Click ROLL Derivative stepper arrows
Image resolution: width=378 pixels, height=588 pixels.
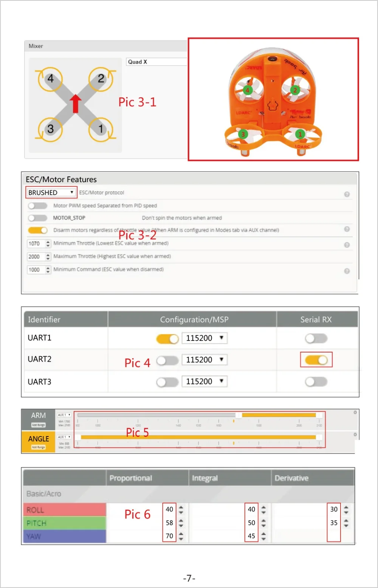pyautogui.click(x=346, y=510)
